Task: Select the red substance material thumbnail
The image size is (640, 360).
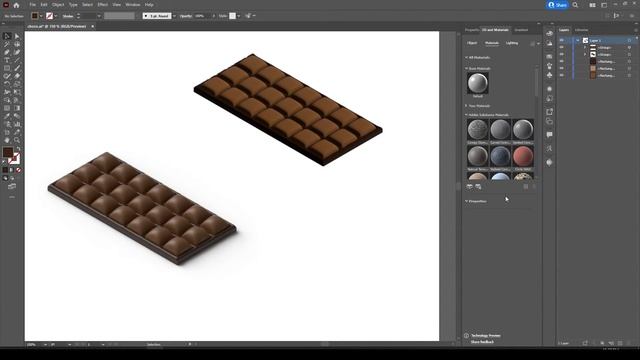Action: pos(523,156)
